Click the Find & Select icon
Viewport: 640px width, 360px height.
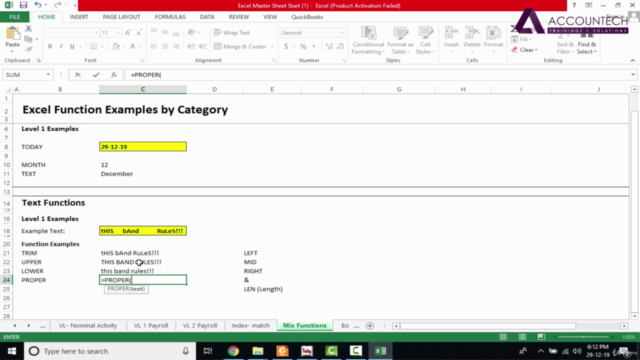click(587, 43)
